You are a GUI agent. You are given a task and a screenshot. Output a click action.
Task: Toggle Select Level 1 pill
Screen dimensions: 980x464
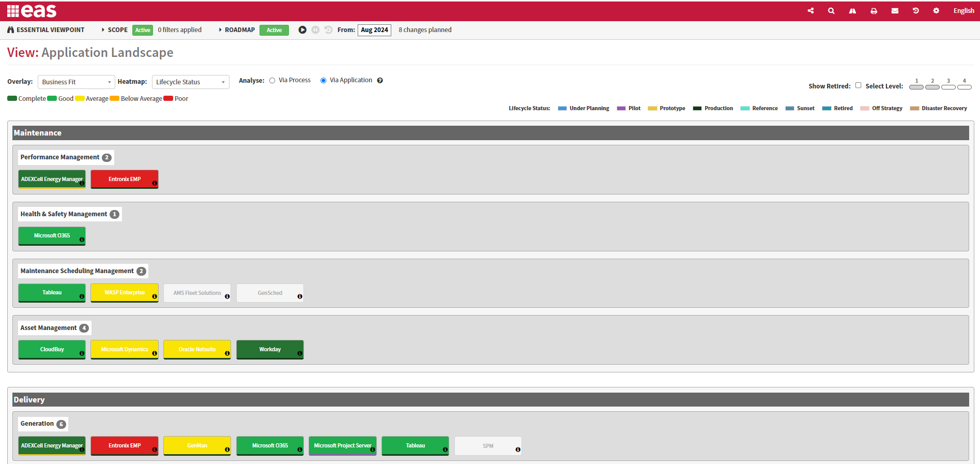point(916,87)
